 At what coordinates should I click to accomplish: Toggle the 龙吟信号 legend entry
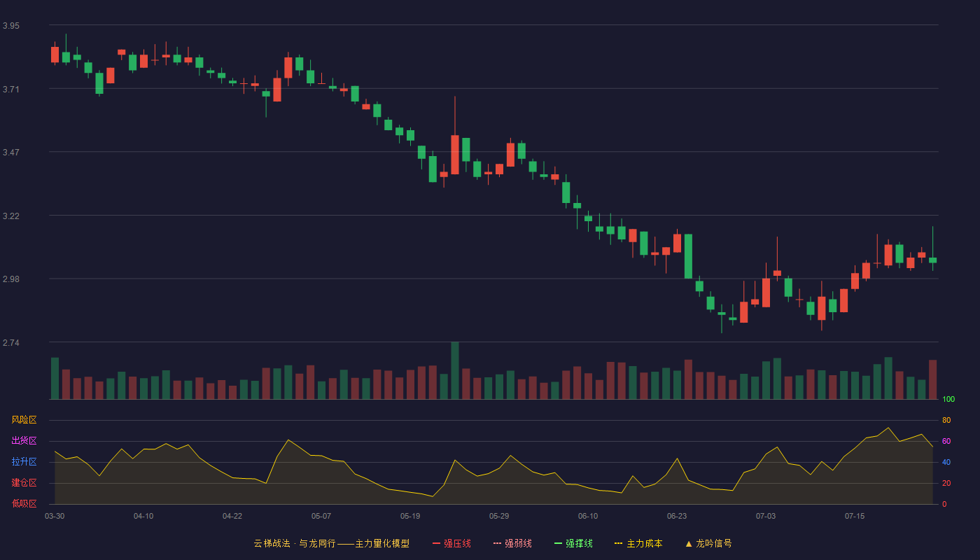(708, 543)
